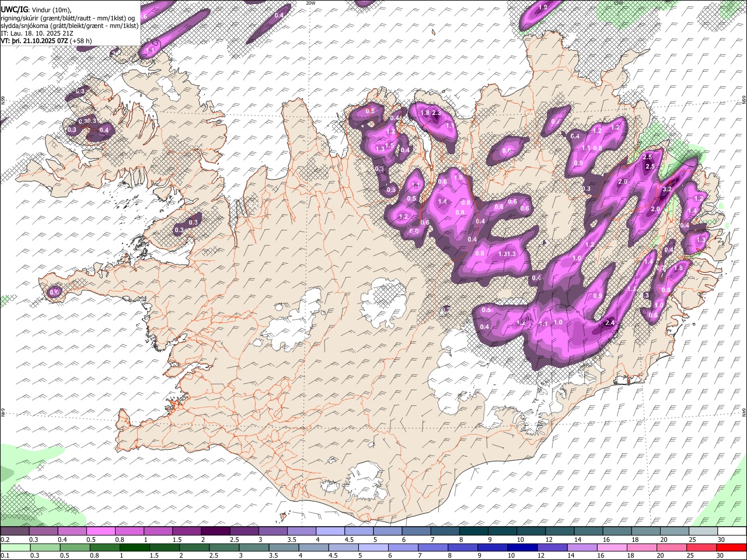The width and height of the screenshot is (747, 560).
Task: Click the 1.8 value beside 2.3 in the north
Action: (425, 113)
